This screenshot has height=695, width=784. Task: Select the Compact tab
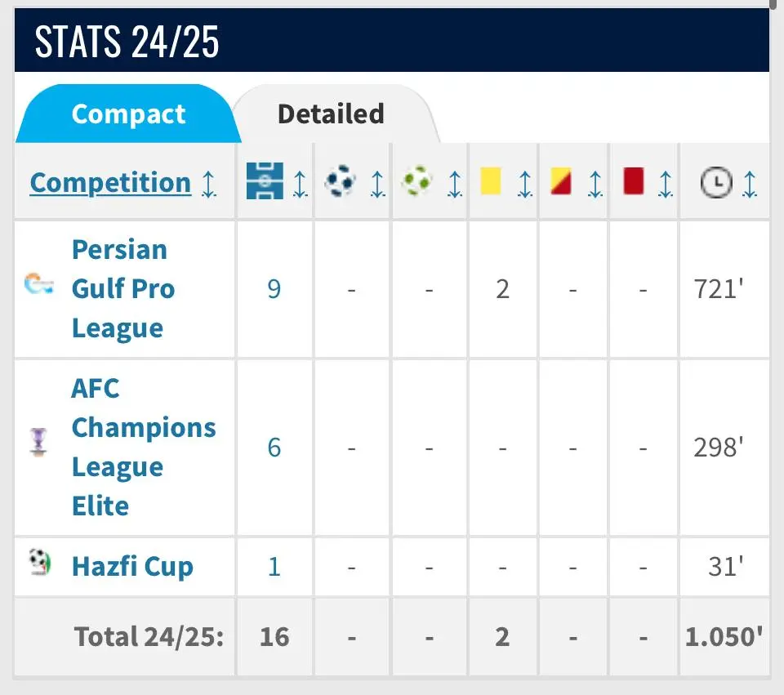click(128, 114)
